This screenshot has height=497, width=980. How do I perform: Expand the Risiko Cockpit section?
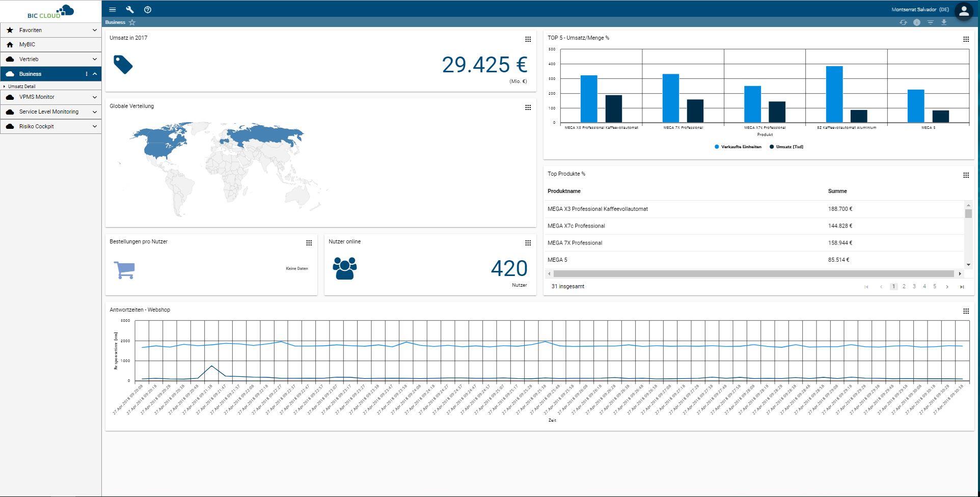[x=94, y=126]
